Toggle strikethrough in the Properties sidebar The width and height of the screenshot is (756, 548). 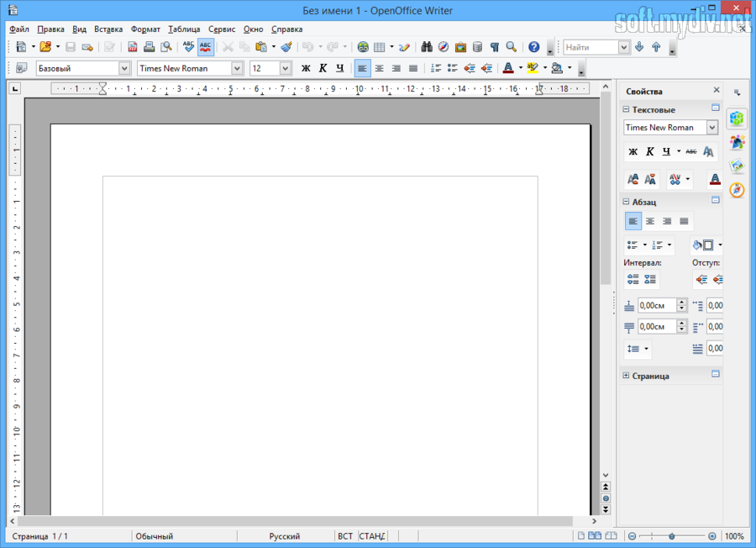[691, 151]
